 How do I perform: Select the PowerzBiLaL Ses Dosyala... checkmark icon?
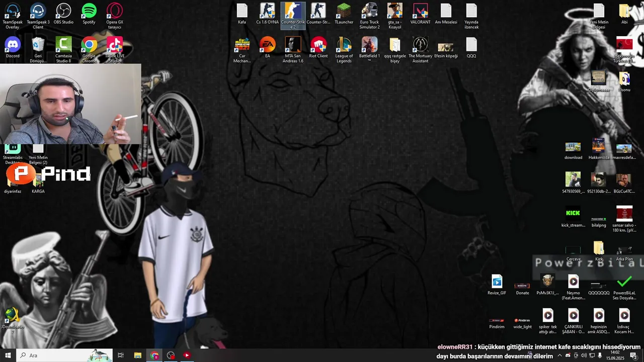coord(624,287)
